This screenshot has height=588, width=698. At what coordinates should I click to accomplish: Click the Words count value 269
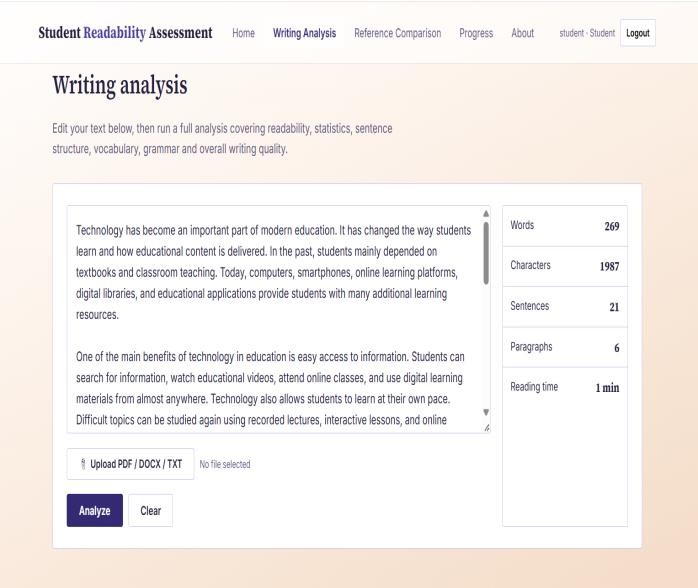612,226
